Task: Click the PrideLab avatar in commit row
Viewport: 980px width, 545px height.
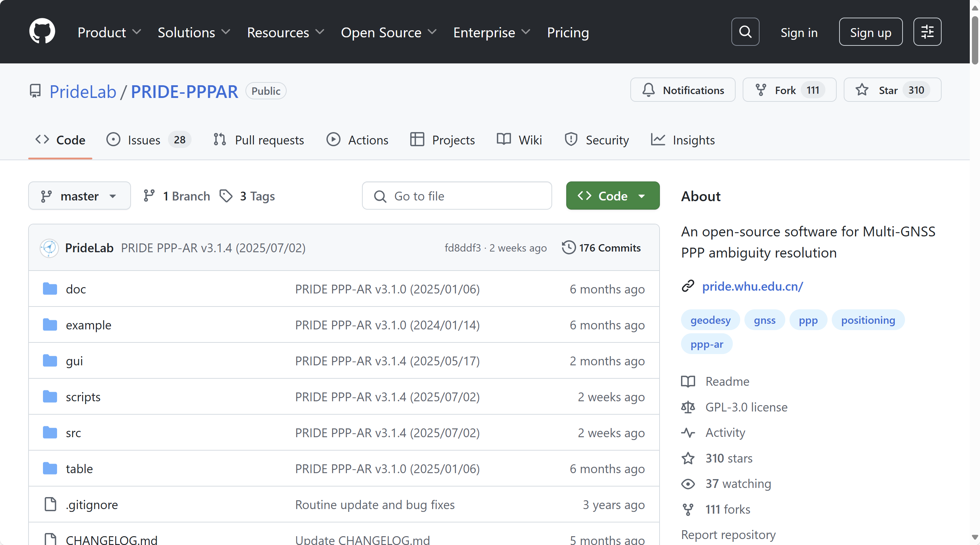Action: pos(49,248)
